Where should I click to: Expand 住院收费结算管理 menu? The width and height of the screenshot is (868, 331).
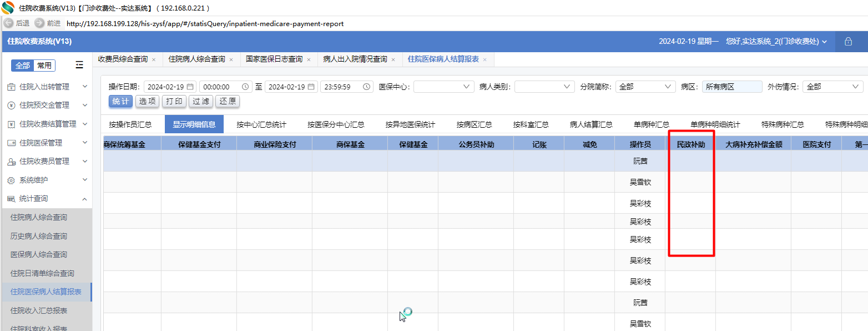pyautogui.click(x=46, y=124)
